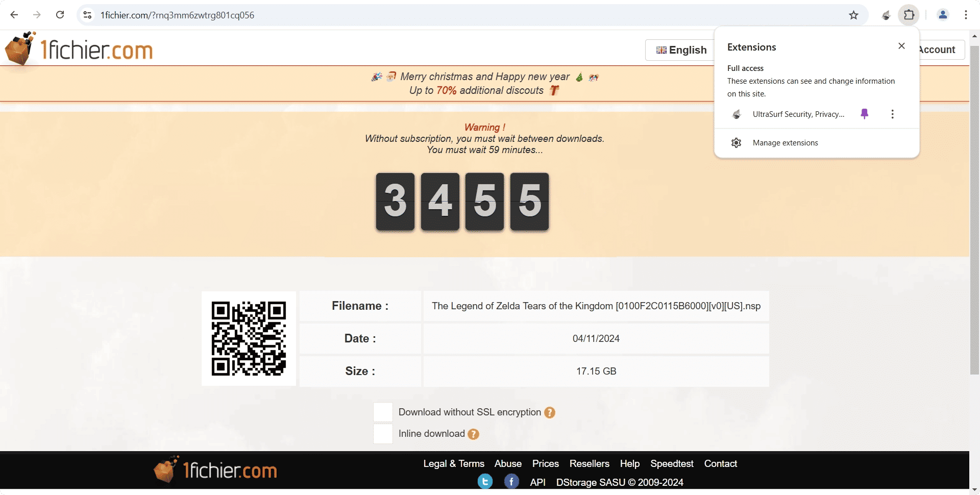Image resolution: width=980 pixels, height=495 pixels.
Task: Click the red Warning ! heading
Action: pos(485,127)
